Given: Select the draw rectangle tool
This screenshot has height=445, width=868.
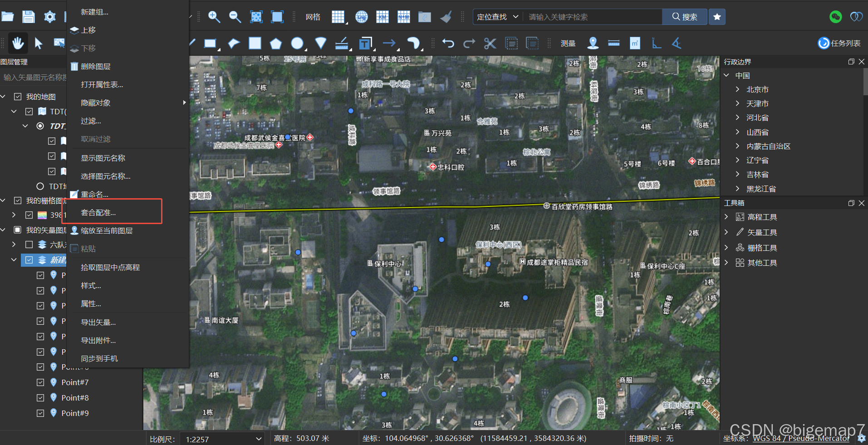Looking at the screenshot, I should (210, 44).
